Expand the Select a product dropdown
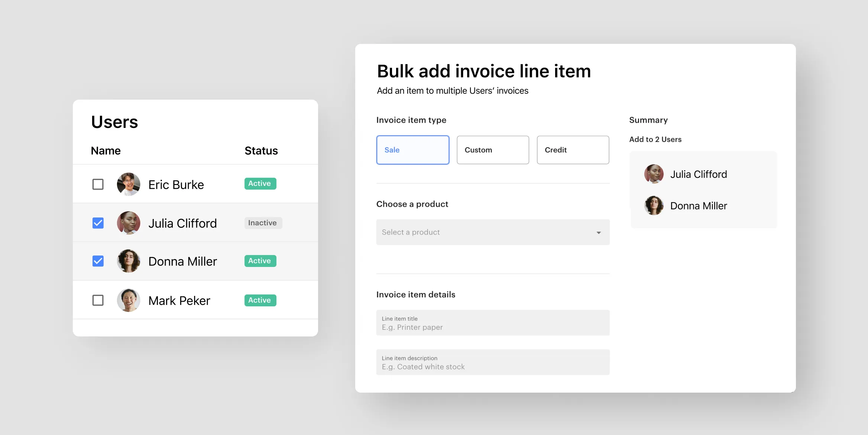The image size is (868, 435). coord(493,232)
